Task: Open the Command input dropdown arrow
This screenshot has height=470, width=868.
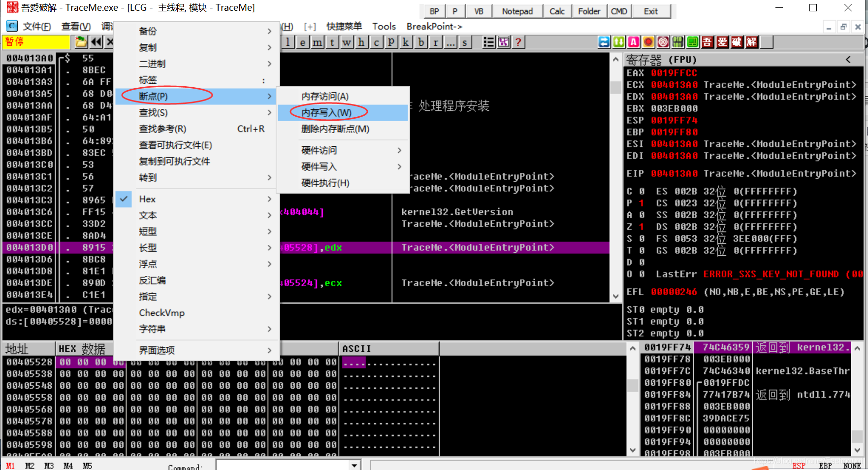Action: (354, 465)
